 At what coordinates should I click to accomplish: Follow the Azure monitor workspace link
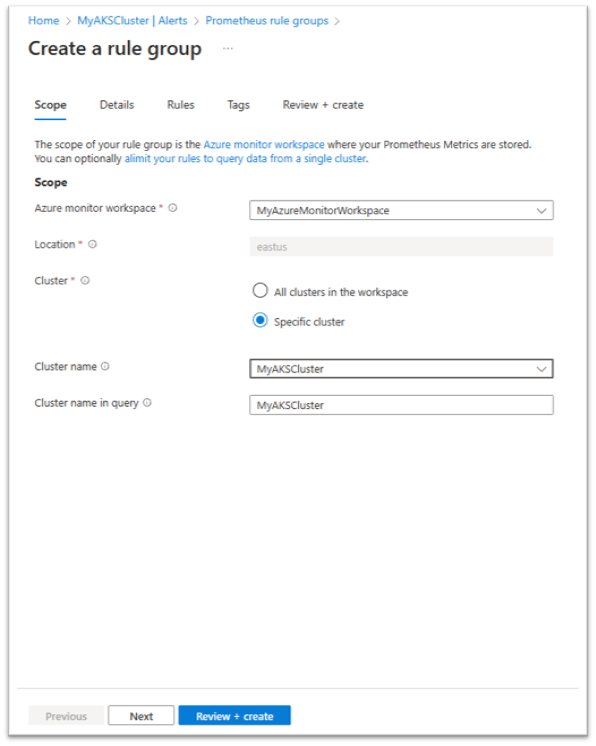coord(264,144)
